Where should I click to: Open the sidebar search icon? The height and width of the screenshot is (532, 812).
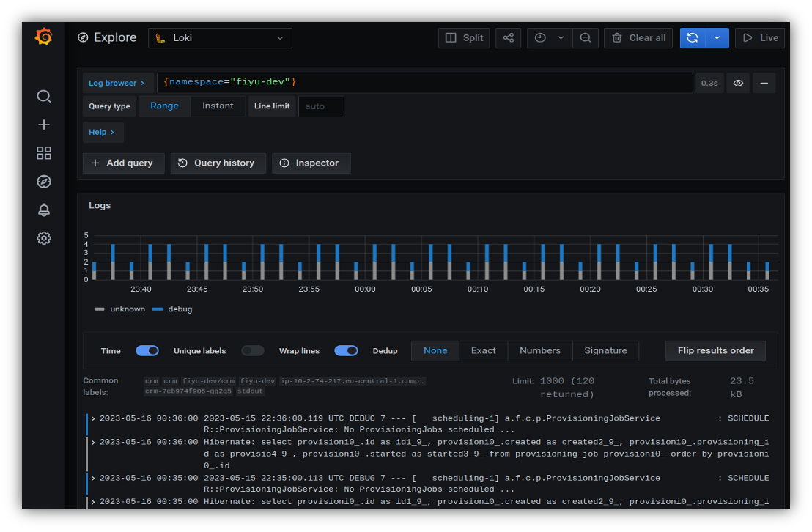click(x=44, y=96)
